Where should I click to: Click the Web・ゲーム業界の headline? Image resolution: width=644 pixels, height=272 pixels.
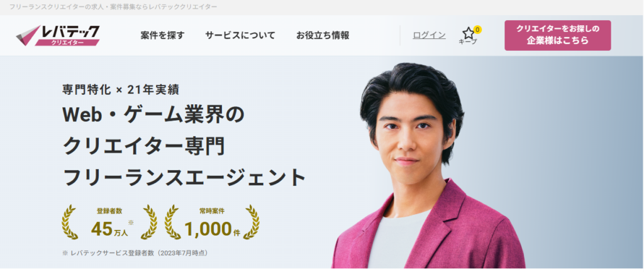tap(153, 115)
